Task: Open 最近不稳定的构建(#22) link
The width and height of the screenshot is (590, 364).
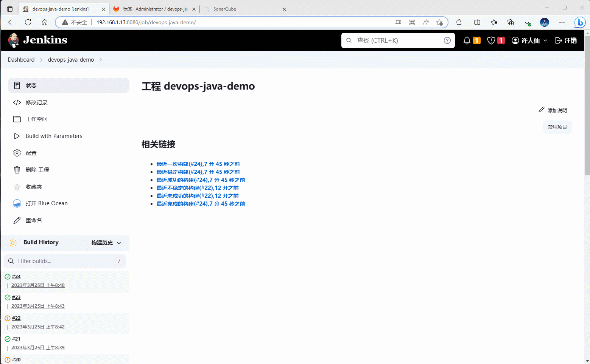Action: click(198, 188)
